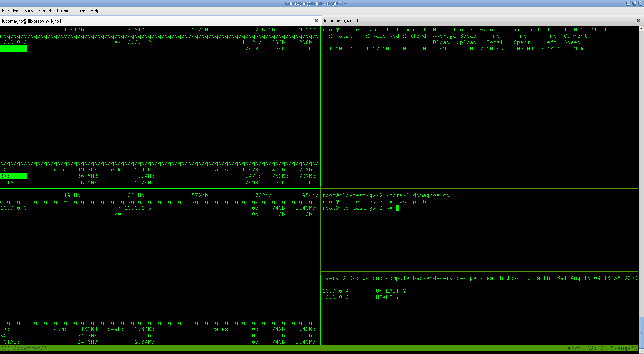
Task: Click the curl command line text
Action: coord(517,30)
